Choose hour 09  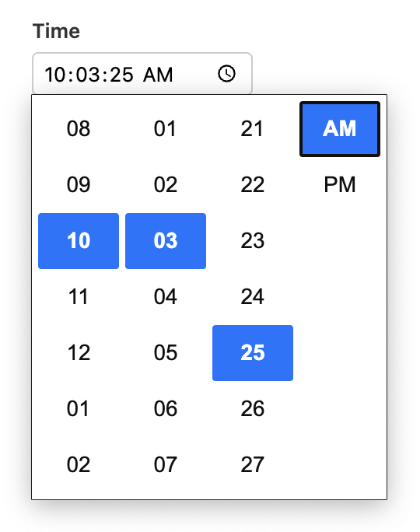(x=79, y=185)
